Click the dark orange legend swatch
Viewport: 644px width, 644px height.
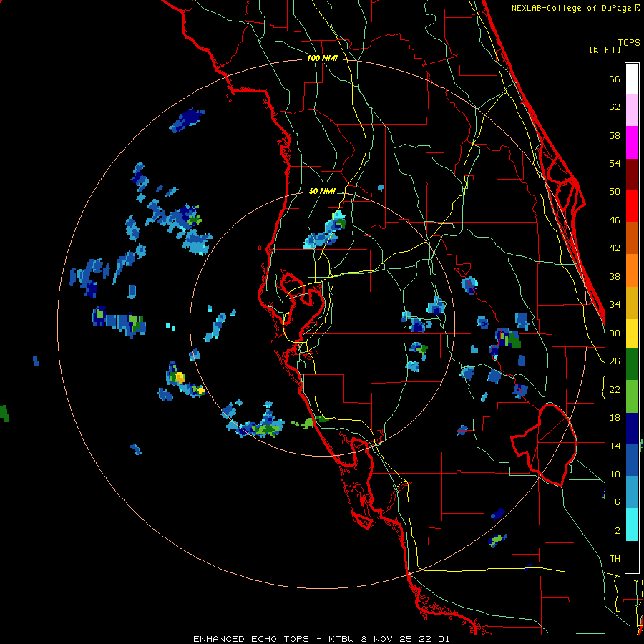632,238
